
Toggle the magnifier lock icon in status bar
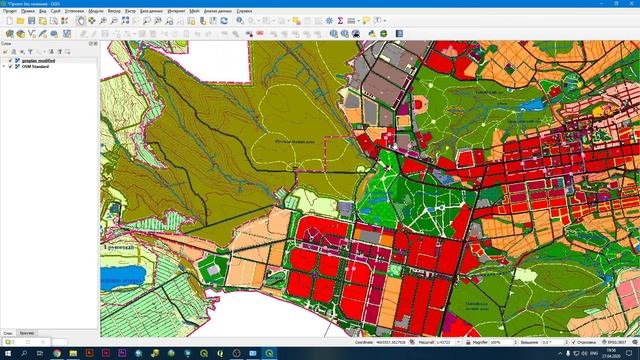(468, 342)
